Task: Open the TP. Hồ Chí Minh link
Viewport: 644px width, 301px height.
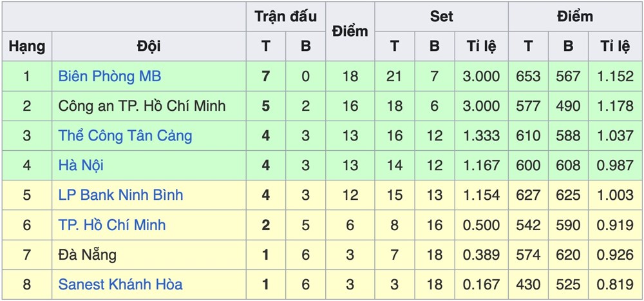Action: point(111,224)
